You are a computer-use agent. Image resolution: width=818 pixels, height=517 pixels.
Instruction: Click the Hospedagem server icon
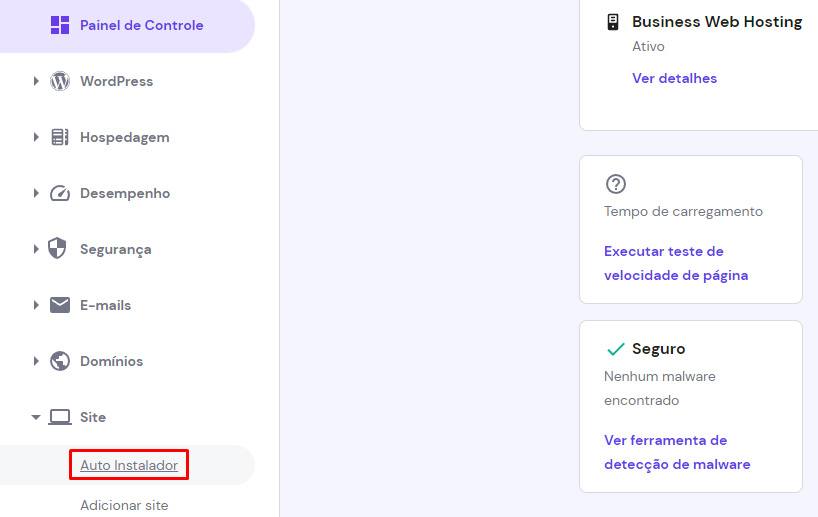pos(60,137)
